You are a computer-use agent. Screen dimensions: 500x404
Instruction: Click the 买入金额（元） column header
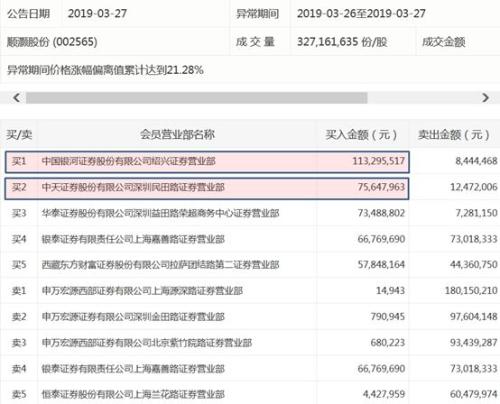tap(361, 135)
